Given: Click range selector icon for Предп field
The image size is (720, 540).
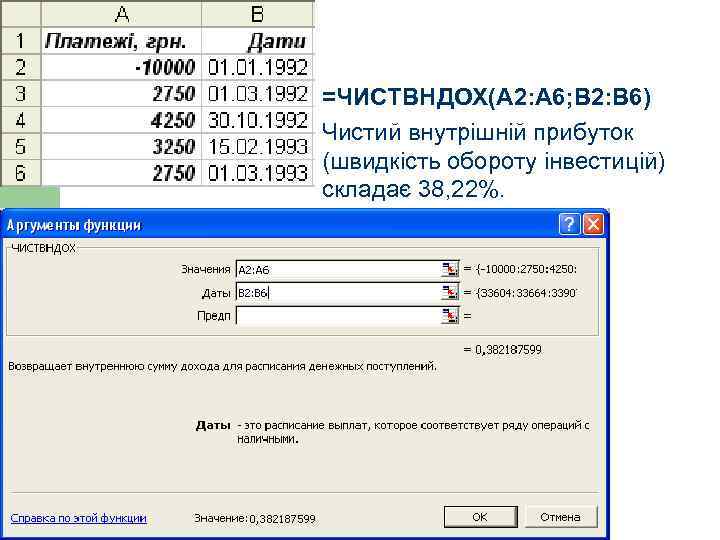Looking at the screenshot, I should [450, 316].
